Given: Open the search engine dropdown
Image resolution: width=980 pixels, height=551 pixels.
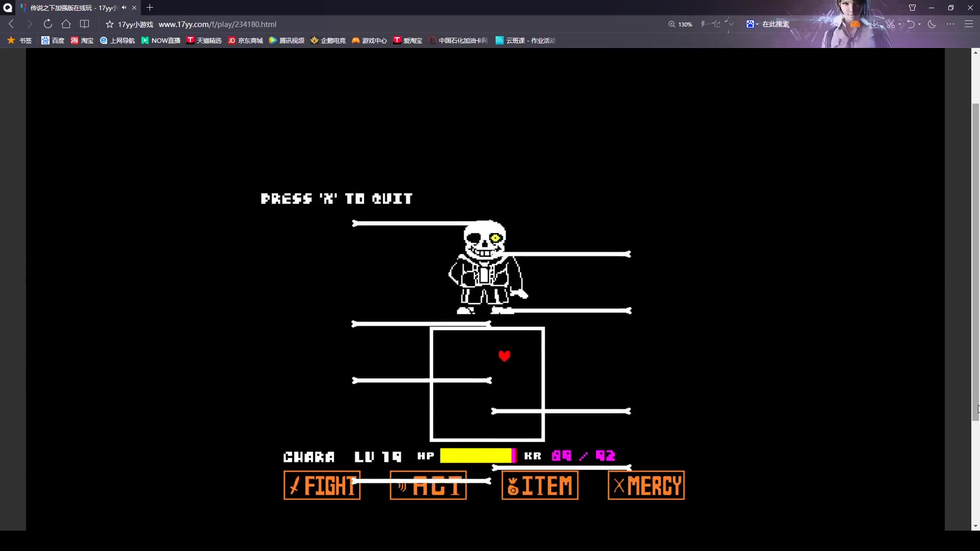Looking at the screenshot, I should pyautogui.click(x=757, y=24).
